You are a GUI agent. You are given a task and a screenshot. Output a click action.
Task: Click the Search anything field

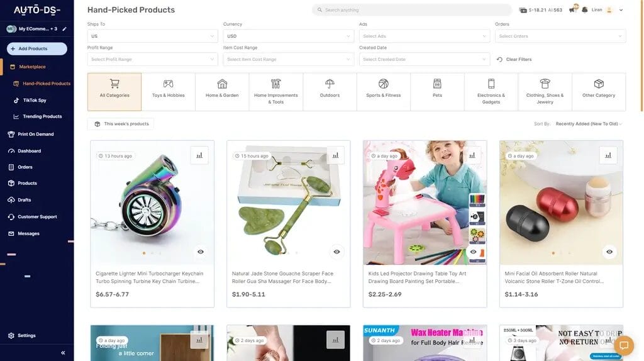tap(412, 10)
